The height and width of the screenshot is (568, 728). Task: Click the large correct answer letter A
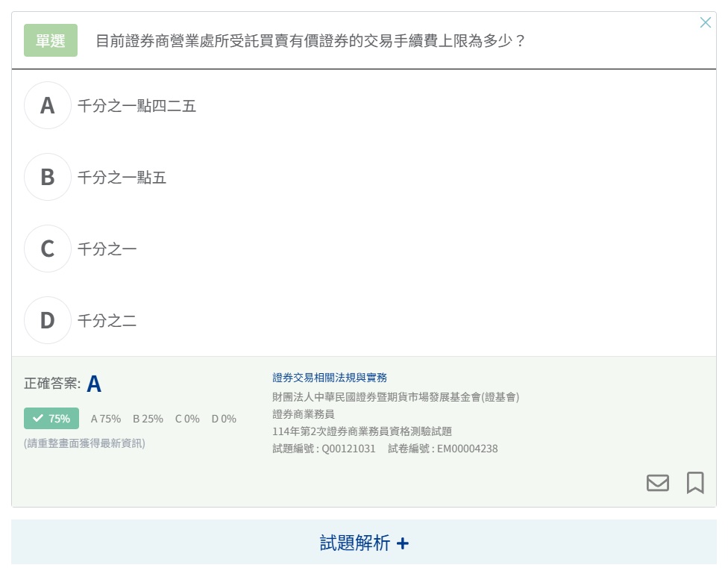point(94,384)
